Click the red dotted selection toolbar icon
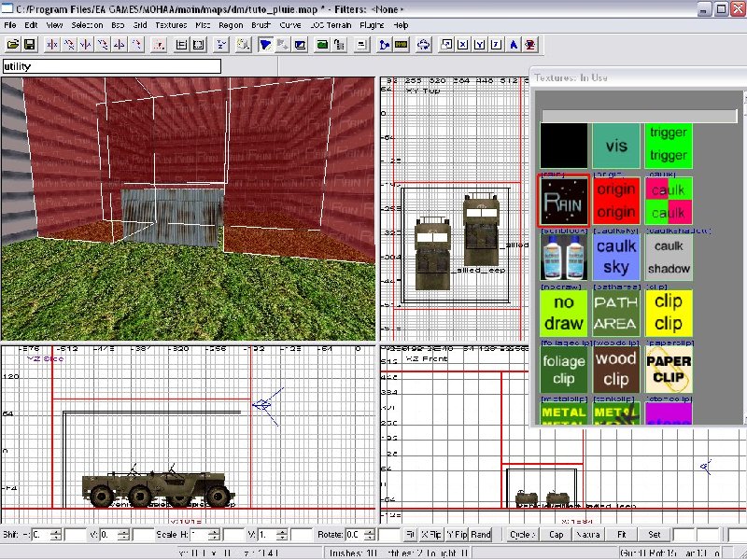Screen dimensions: 747x560 (159, 45)
